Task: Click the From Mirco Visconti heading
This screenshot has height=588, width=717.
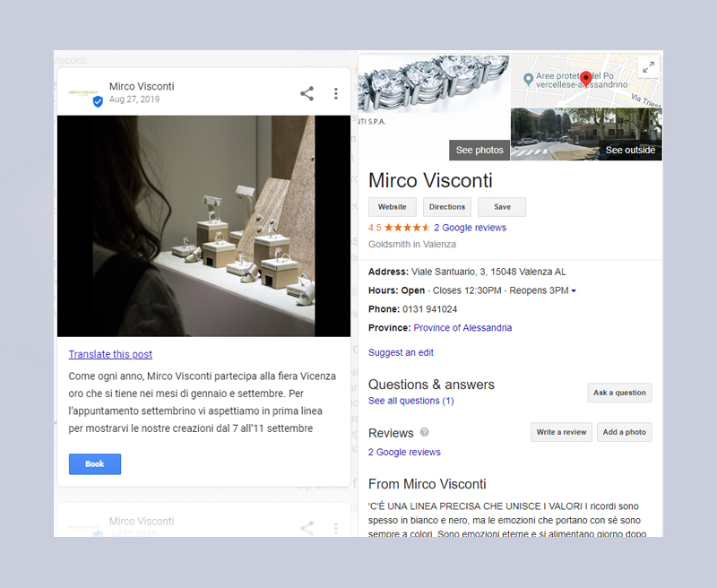Action: point(428,484)
